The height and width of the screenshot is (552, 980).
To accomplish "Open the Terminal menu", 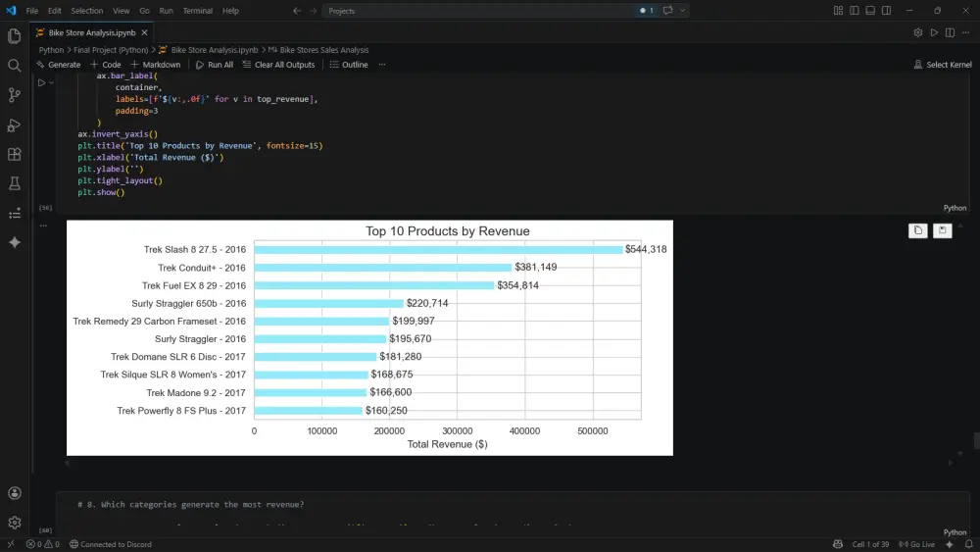I will [198, 11].
